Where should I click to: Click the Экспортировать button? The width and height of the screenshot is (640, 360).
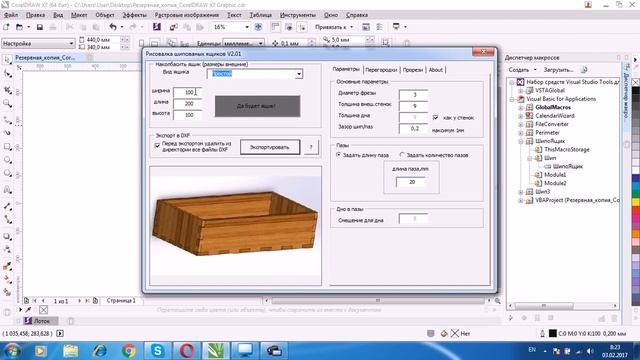[x=270, y=147]
